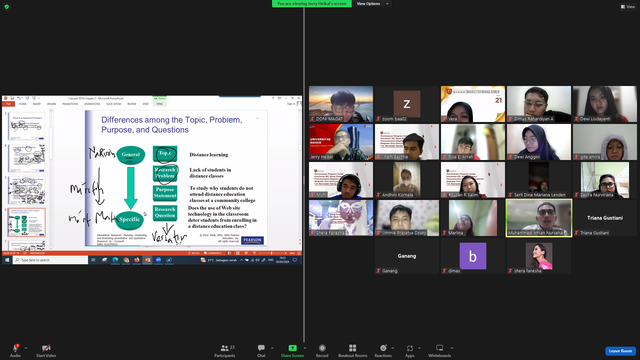Screen dimensions: 640x360
Task: Select the Vera video tile
Action: (473, 104)
